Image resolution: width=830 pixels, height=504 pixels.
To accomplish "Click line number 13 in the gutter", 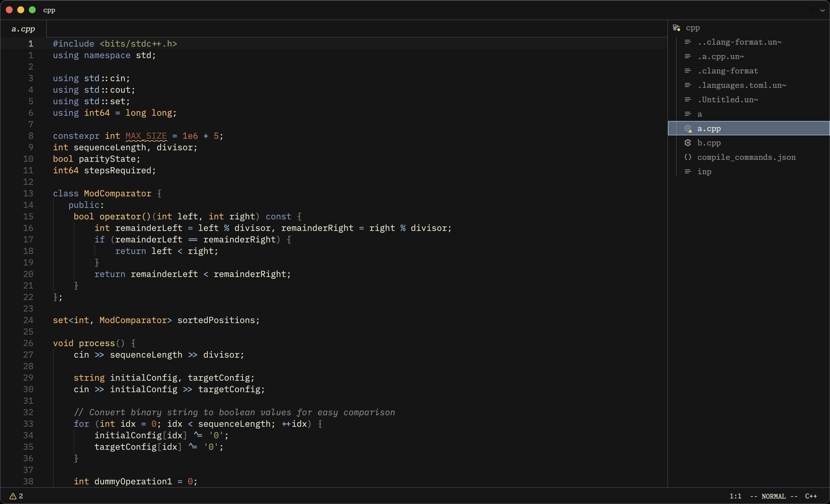I will 28,194.
